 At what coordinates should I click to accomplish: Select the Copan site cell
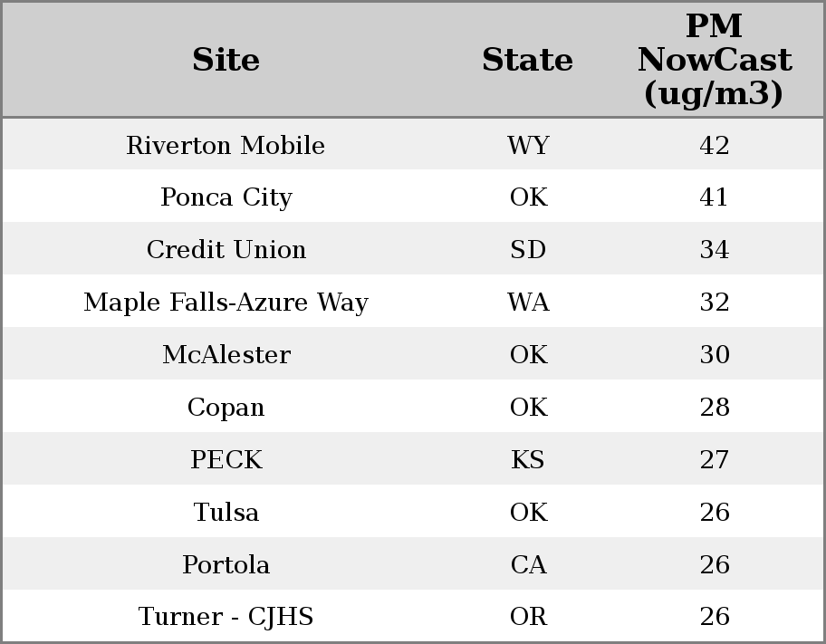(226, 408)
